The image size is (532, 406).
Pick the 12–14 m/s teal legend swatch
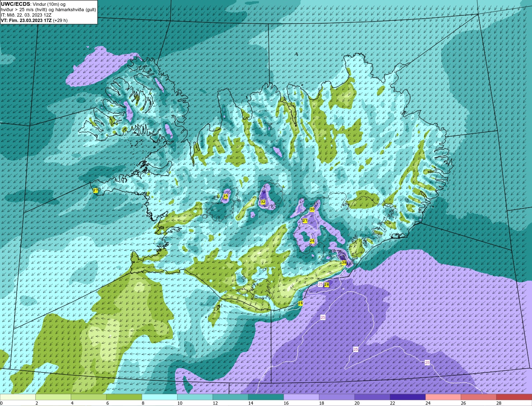pos(231,397)
